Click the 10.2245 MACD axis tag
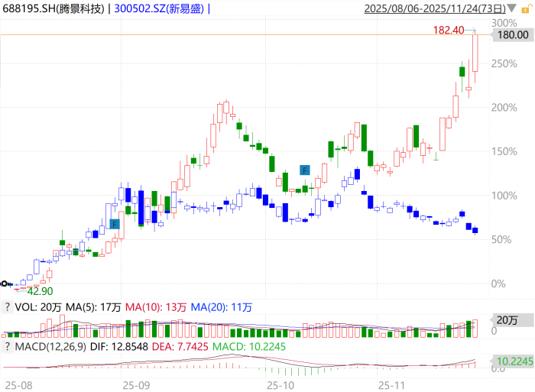The width and height of the screenshot is (535, 392). click(x=512, y=361)
